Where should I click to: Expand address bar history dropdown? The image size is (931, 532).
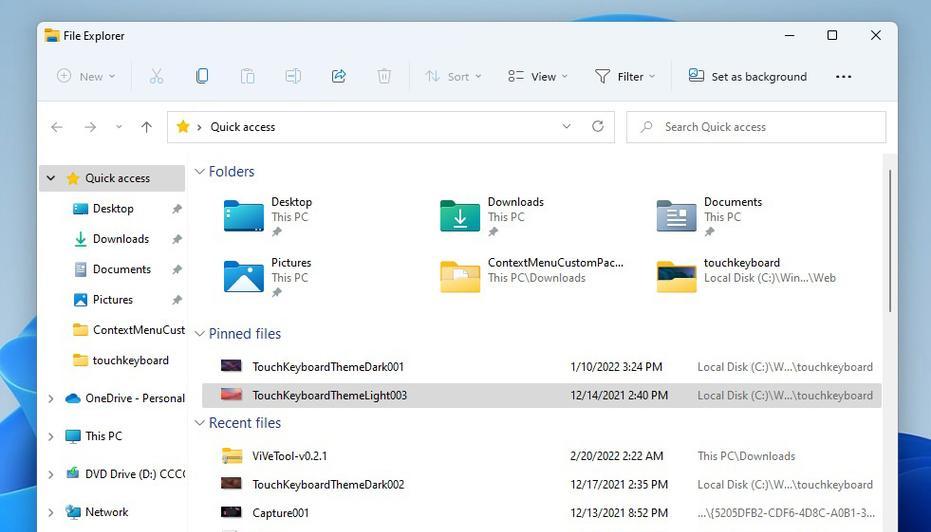coord(566,126)
